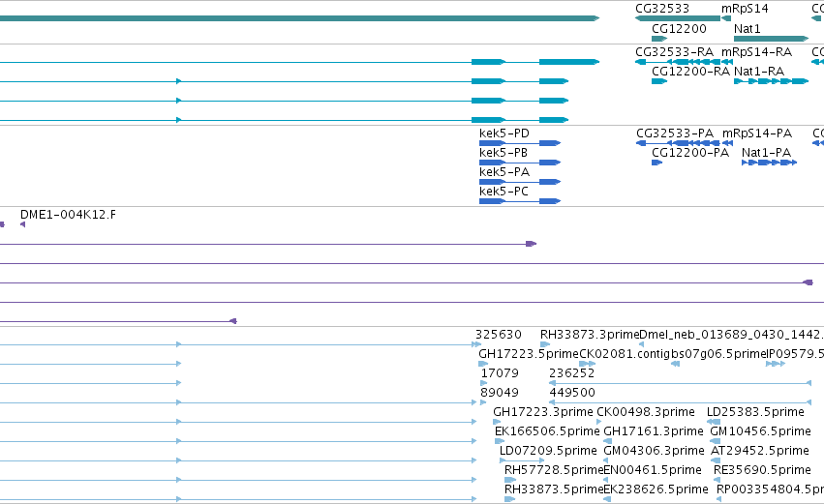Open the Dmel_neb_013689_0430_1442 label
This screenshot has height=504, width=824.
click(731, 335)
